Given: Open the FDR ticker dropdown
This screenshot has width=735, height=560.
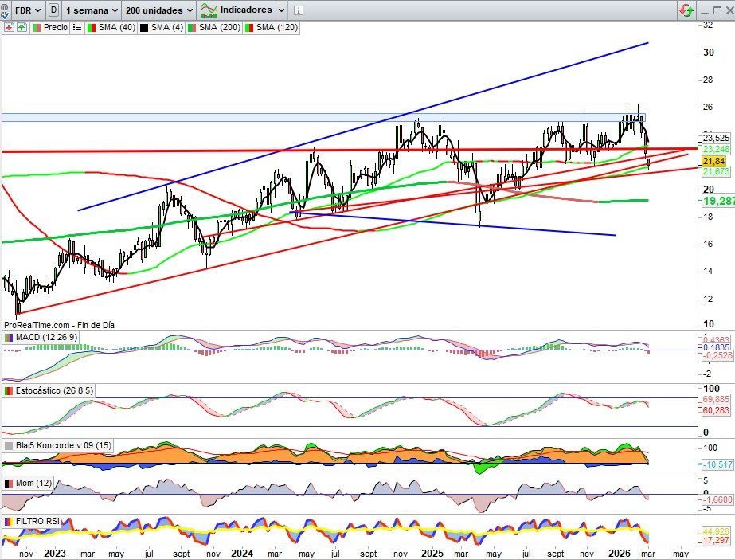Looking at the screenshot, I should (x=28, y=10).
